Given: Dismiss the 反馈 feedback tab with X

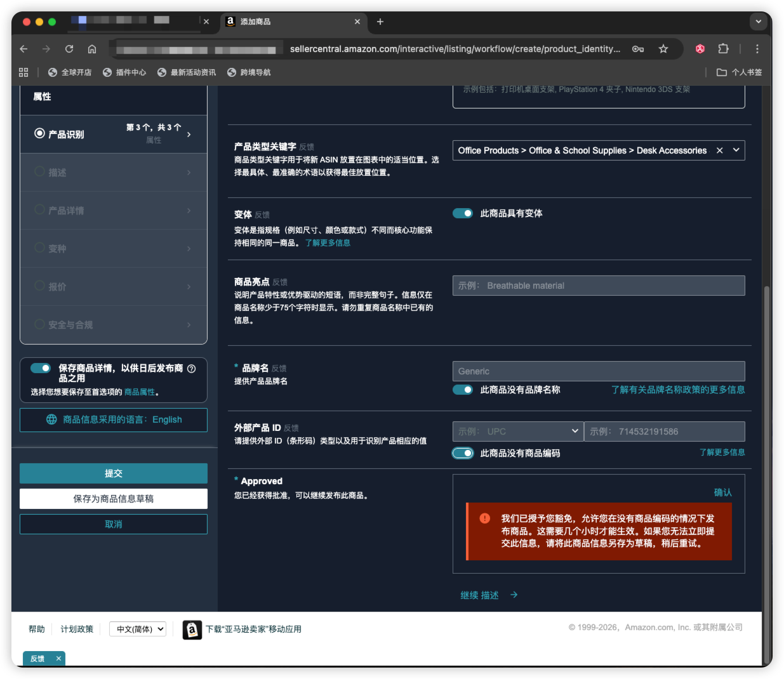Looking at the screenshot, I should 58,659.
